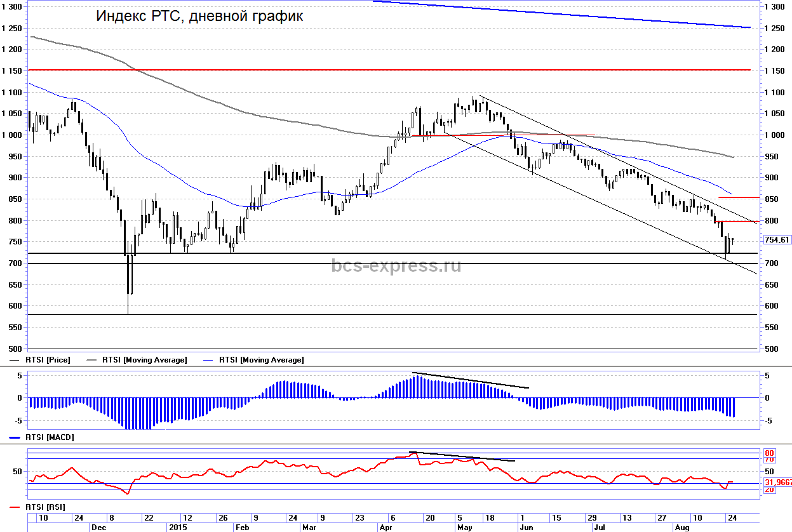Click the chart title Индекс РТС
Viewport: 792px width, 532px height.
coord(199,17)
